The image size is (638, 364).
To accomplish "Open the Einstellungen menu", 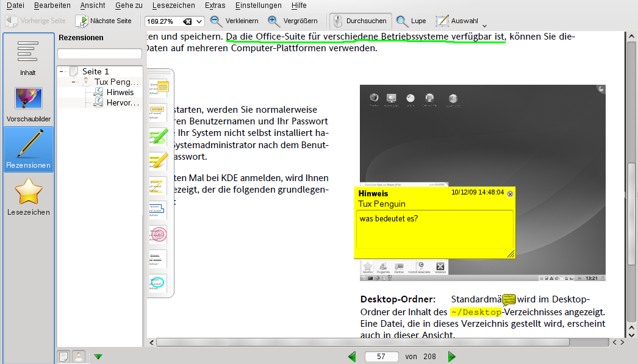I will (259, 5).
